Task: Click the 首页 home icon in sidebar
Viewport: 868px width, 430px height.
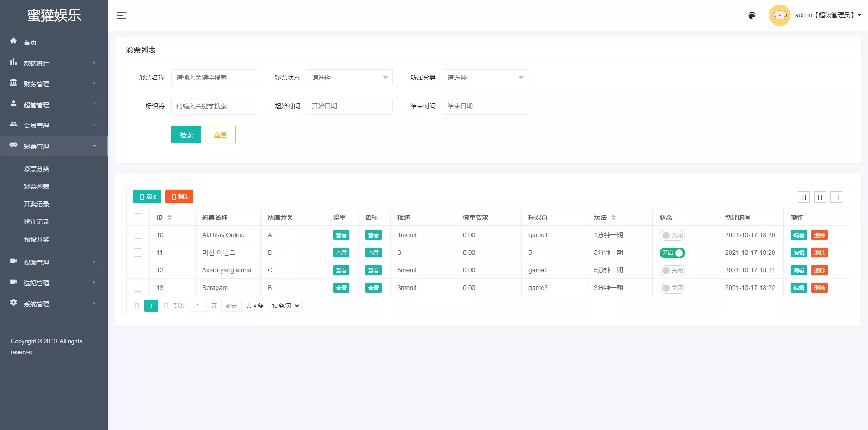Action: click(x=14, y=41)
